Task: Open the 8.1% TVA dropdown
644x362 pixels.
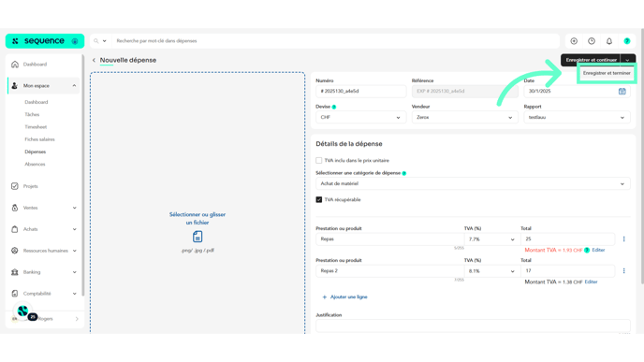Action: [492, 271]
